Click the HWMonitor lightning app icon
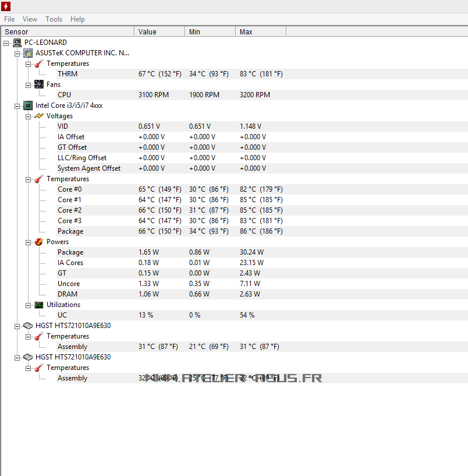The width and height of the screenshot is (468, 476). point(6,6)
